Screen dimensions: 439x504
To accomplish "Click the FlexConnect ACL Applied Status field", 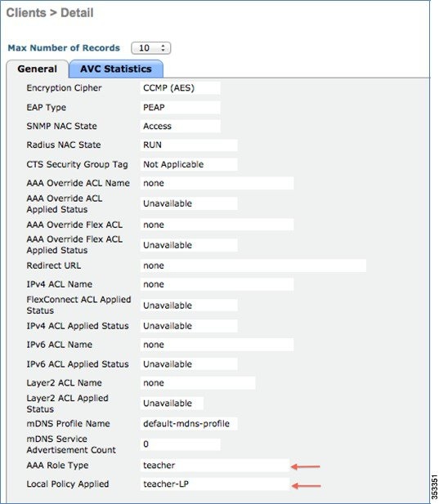I will pos(189,306).
